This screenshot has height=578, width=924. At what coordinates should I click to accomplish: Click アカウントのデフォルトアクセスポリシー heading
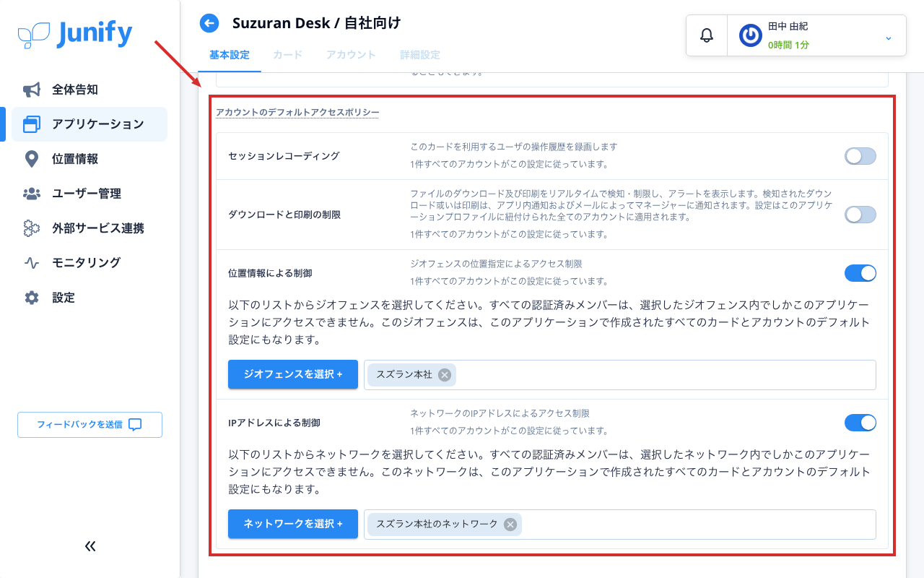tap(297, 112)
